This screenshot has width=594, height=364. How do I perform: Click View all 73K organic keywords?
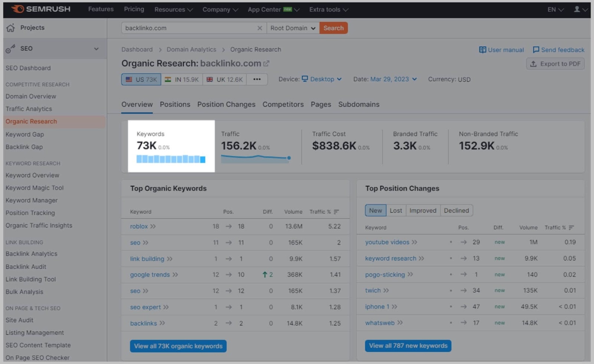point(178,346)
